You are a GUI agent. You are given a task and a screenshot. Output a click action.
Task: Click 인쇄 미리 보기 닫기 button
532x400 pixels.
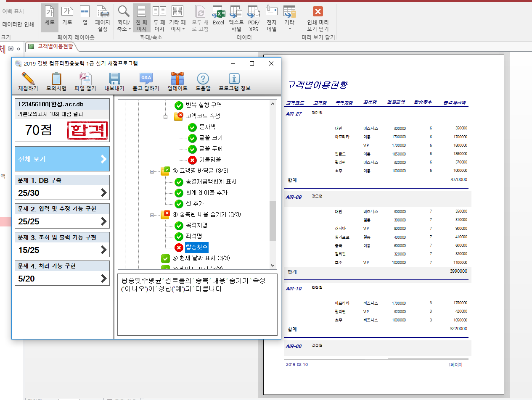pyautogui.click(x=318, y=19)
